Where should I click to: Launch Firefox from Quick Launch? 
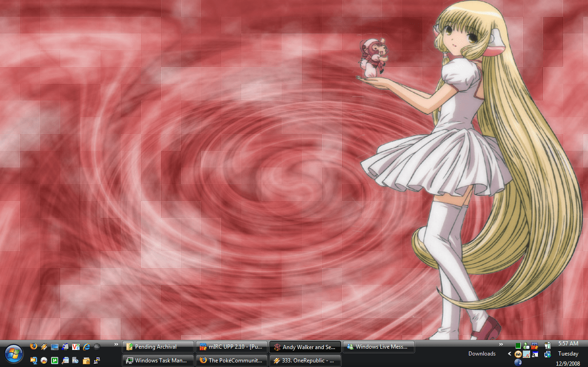(34, 346)
